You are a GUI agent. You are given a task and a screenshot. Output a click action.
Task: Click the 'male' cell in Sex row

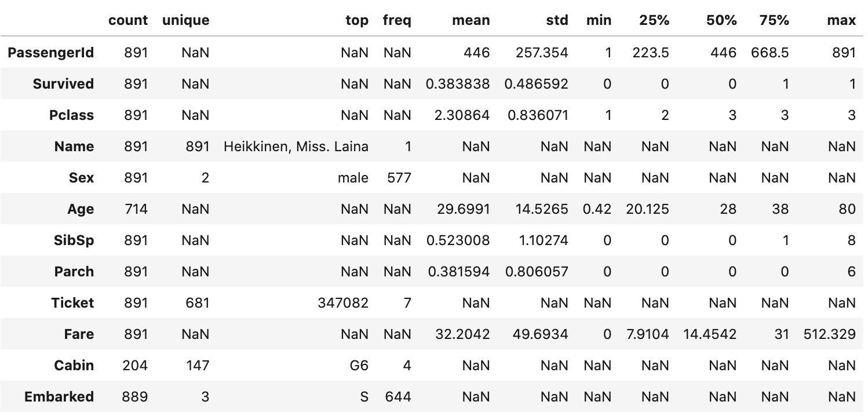point(353,178)
